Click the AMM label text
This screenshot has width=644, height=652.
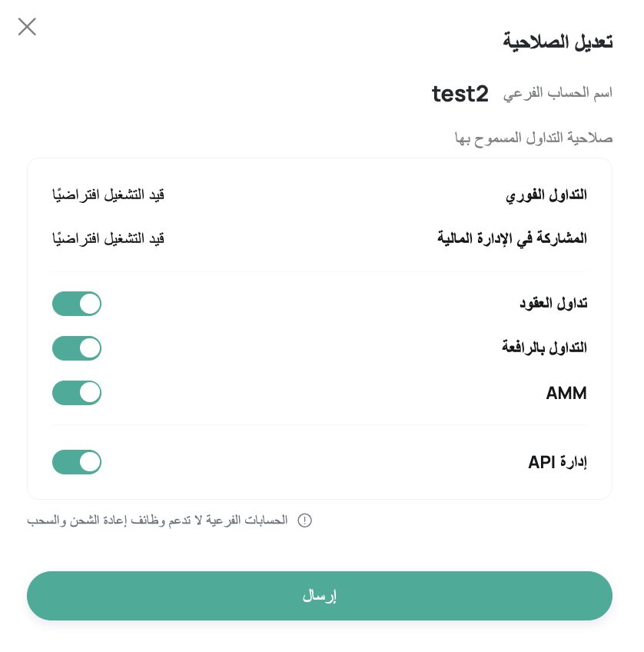coord(566,393)
